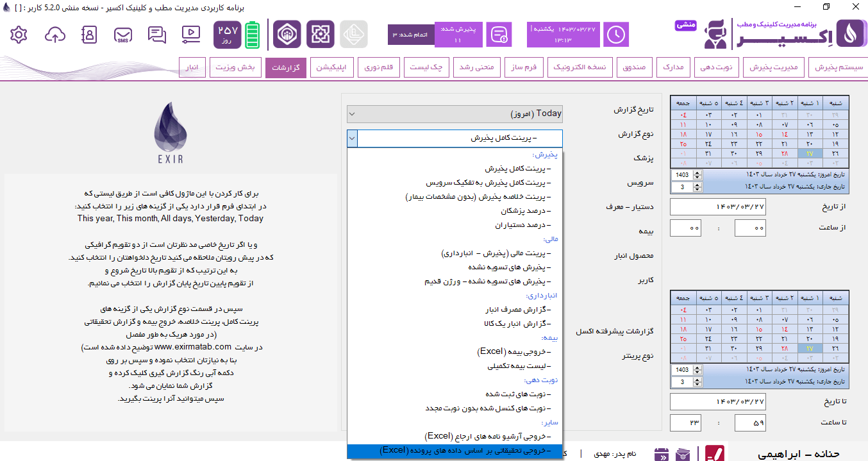Open the video tutorial icon
This screenshot has height=461, width=868.
190,35
